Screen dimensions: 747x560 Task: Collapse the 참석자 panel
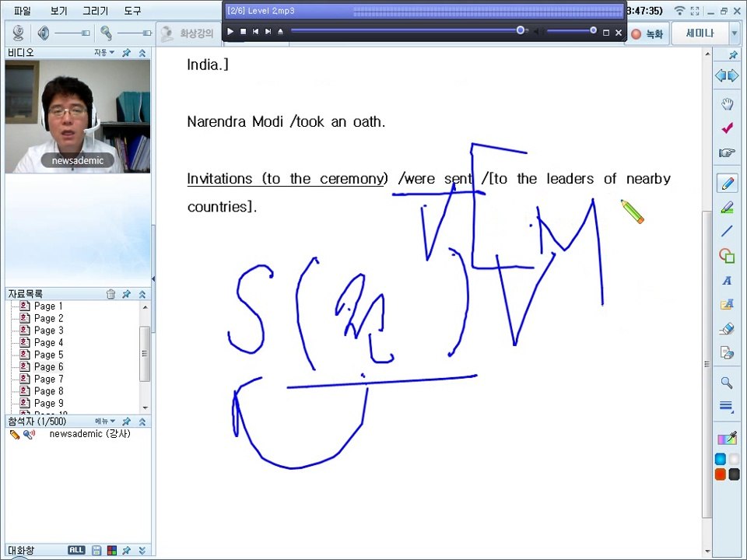click(142, 422)
